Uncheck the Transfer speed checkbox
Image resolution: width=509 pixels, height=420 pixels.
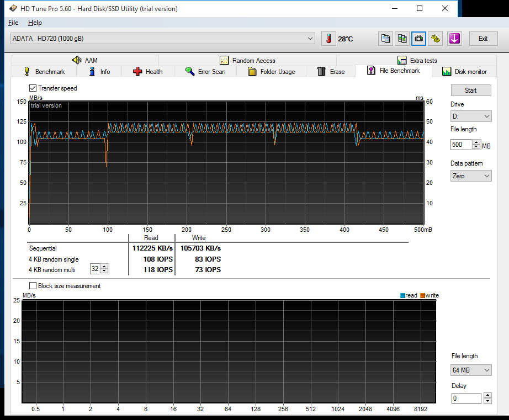(x=33, y=88)
